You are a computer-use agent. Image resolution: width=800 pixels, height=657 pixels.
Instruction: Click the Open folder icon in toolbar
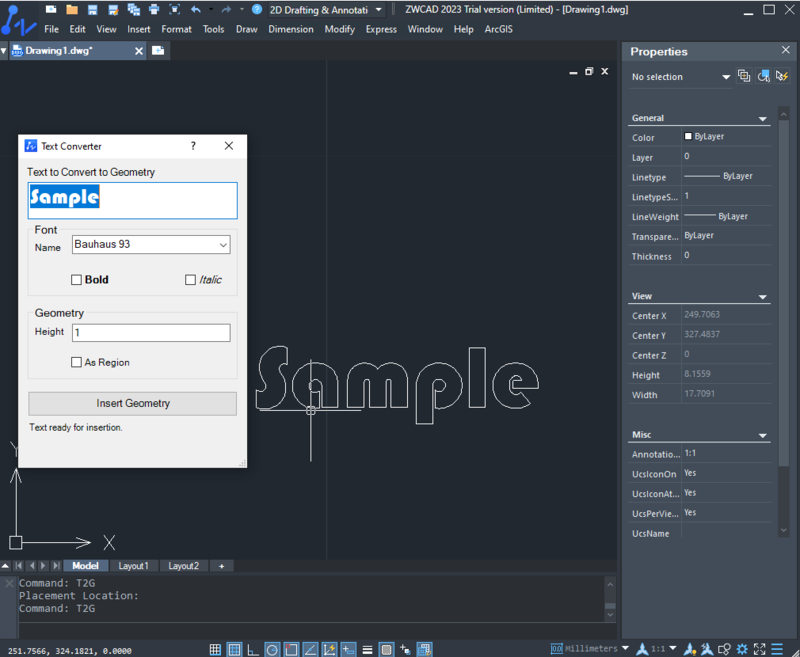72,9
